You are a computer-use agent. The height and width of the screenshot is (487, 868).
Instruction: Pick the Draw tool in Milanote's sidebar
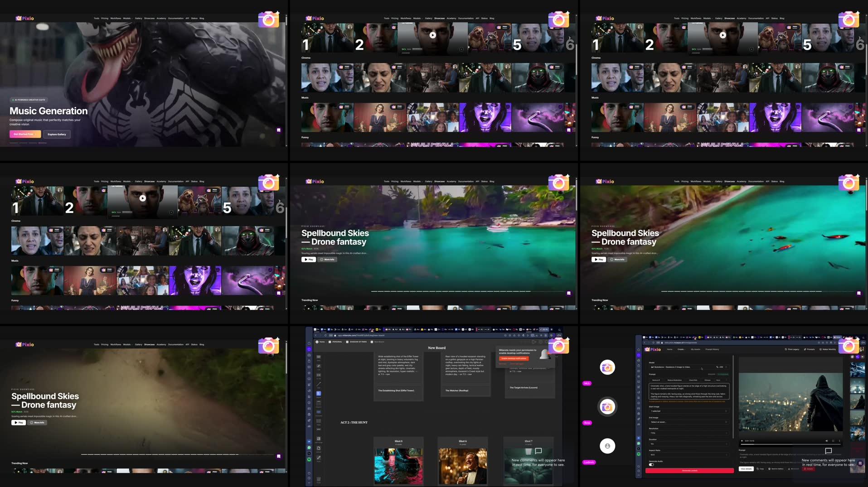pos(319,457)
